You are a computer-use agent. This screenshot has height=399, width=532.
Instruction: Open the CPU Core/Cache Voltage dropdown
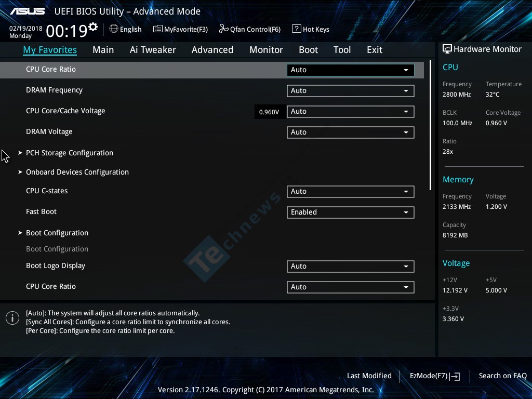351,112
